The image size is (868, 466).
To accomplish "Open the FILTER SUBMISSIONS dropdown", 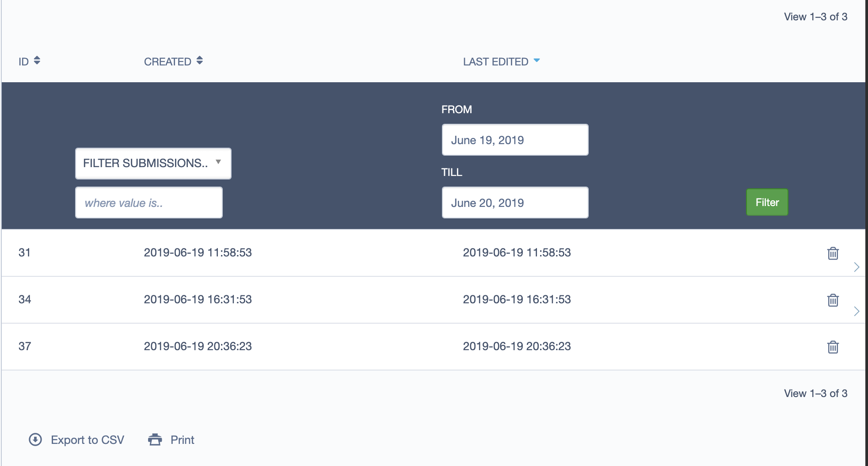I will coord(153,163).
